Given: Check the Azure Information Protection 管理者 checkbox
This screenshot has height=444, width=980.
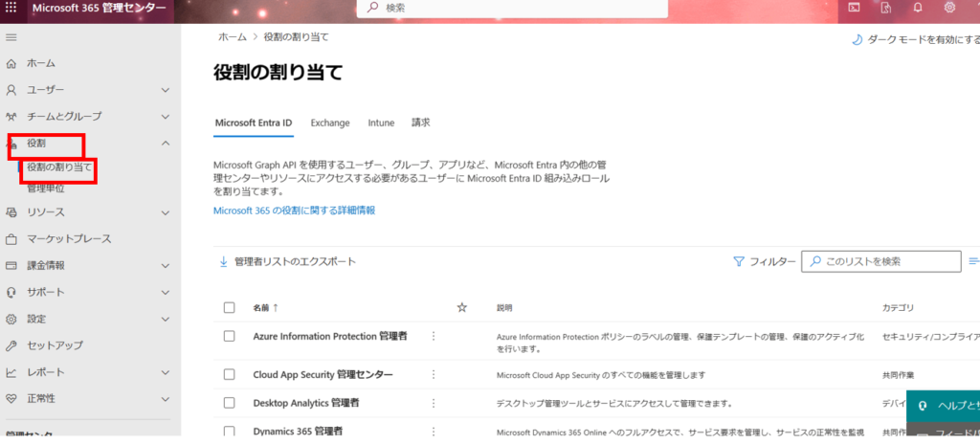Looking at the screenshot, I should [x=230, y=336].
